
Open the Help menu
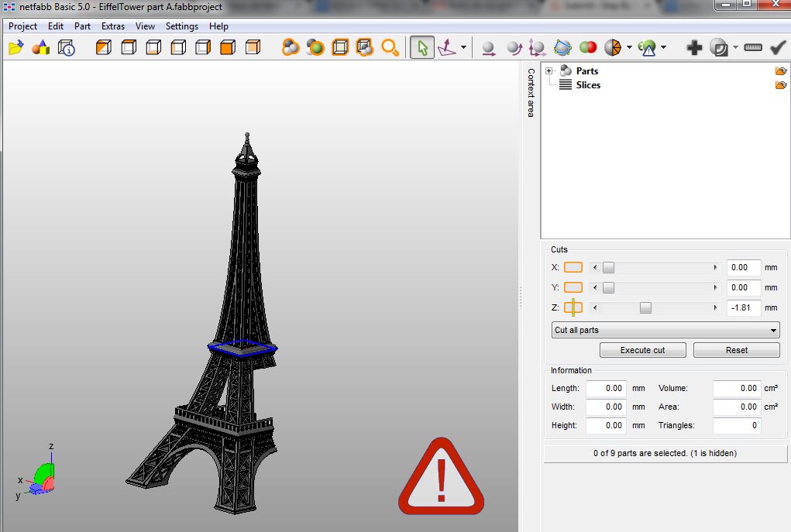(218, 26)
